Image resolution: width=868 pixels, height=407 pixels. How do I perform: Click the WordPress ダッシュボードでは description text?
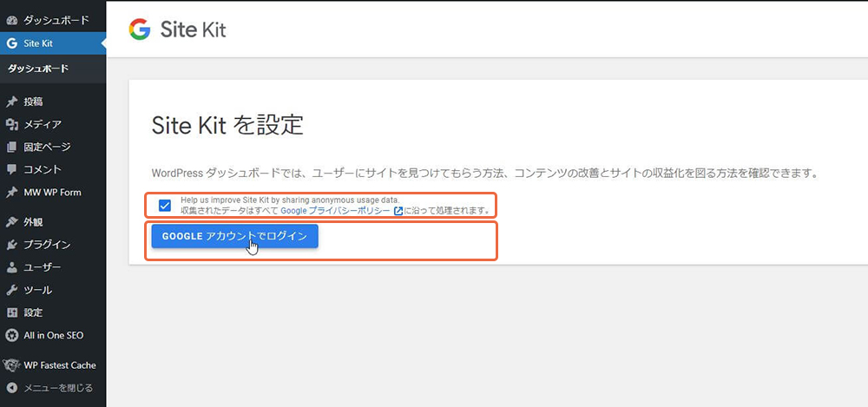tap(484, 174)
